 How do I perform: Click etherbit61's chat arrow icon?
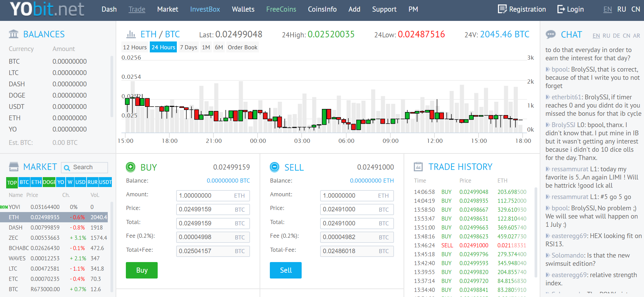(548, 97)
